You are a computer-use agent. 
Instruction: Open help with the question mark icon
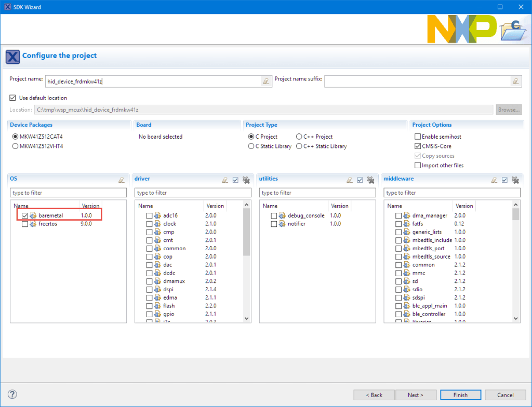11,395
